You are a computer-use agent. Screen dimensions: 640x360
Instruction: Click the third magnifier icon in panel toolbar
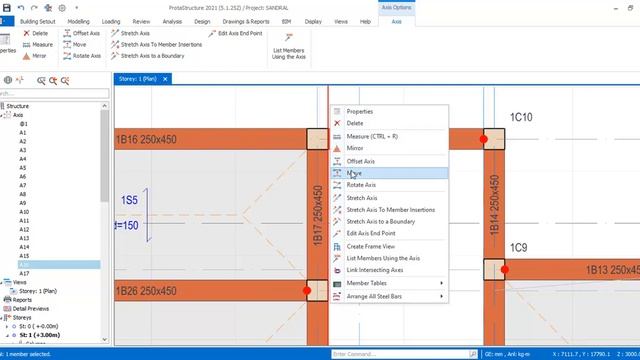(x=65, y=81)
